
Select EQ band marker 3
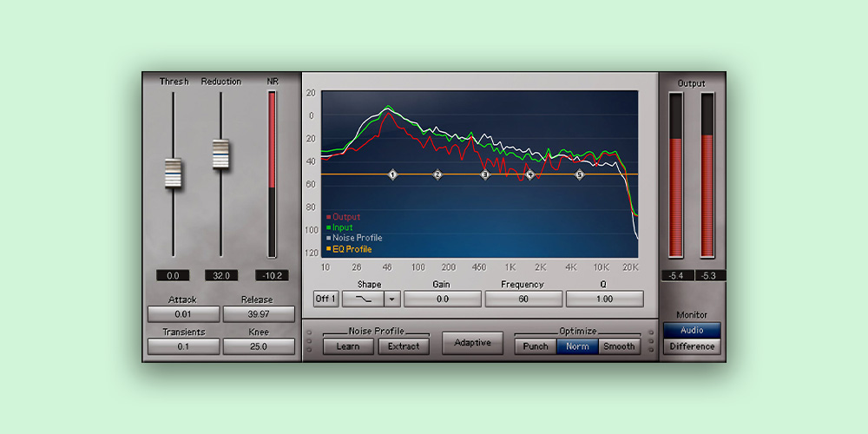coord(485,174)
